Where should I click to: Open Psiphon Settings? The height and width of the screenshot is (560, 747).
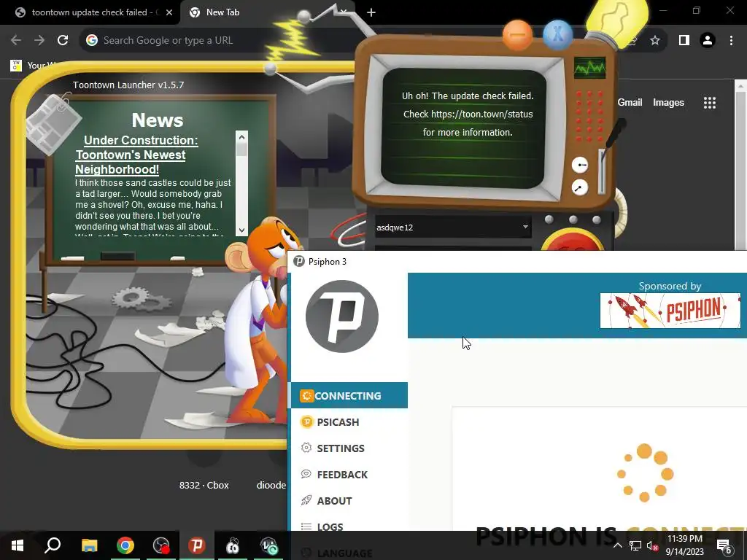pyautogui.click(x=348, y=448)
